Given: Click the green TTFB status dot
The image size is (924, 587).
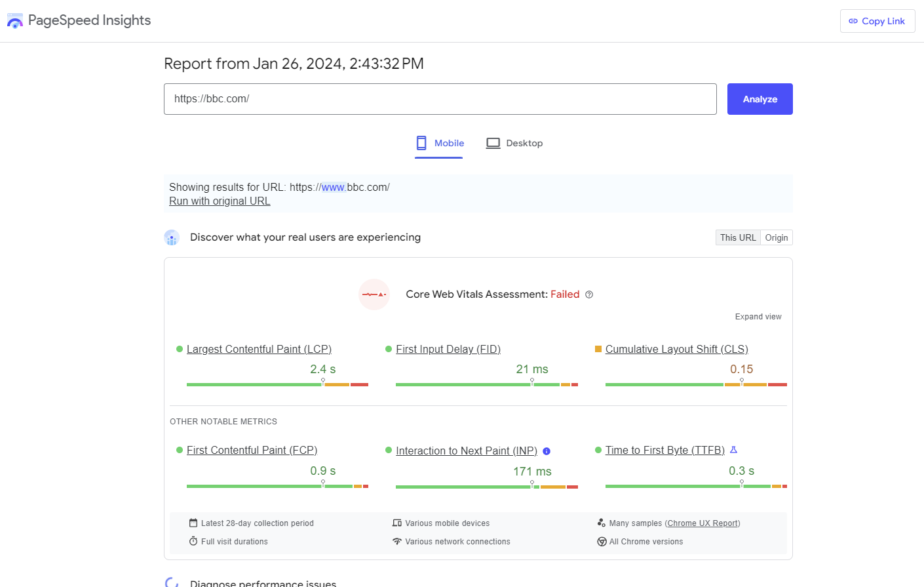Looking at the screenshot, I should click(x=598, y=450).
